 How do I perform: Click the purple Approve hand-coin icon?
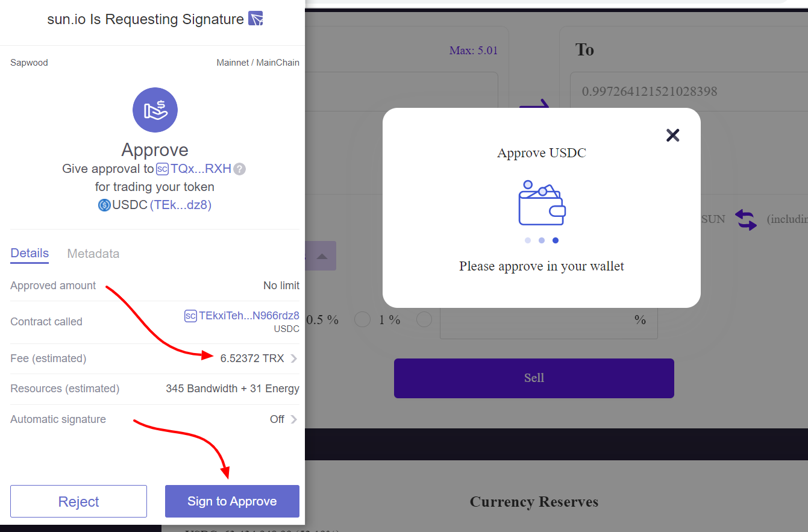(x=155, y=110)
